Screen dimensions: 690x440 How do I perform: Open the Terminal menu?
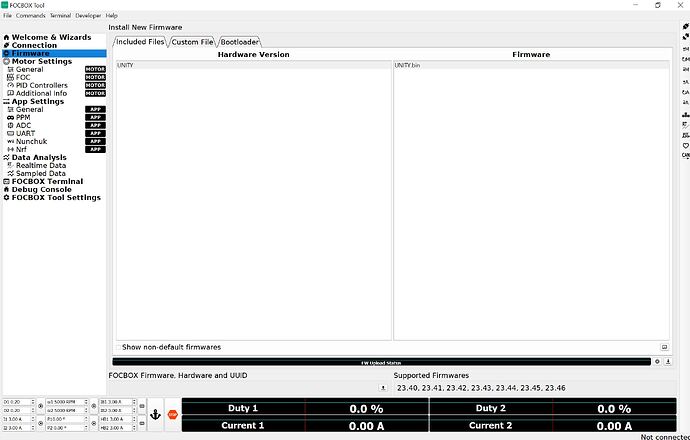[x=60, y=15]
